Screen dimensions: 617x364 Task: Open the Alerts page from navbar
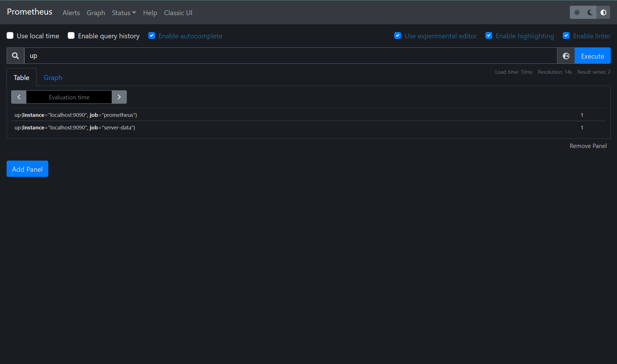[x=71, y=13]
